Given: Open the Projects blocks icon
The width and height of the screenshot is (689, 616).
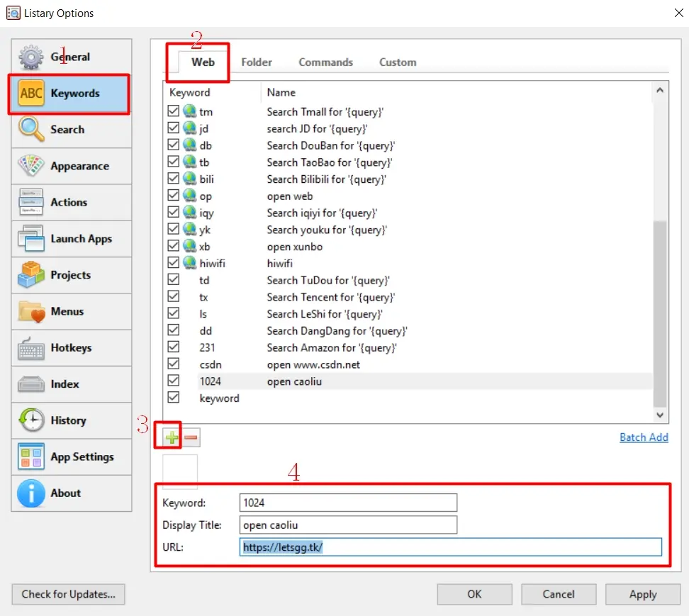Looking at the screenshot, I should click(30, 274).
